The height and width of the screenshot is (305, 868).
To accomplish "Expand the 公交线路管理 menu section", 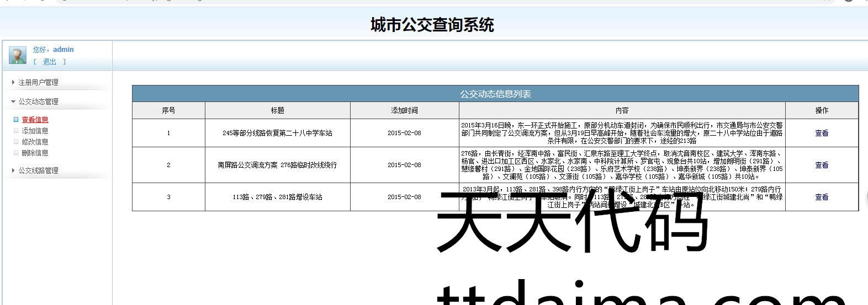I will [x=38, y=170].
